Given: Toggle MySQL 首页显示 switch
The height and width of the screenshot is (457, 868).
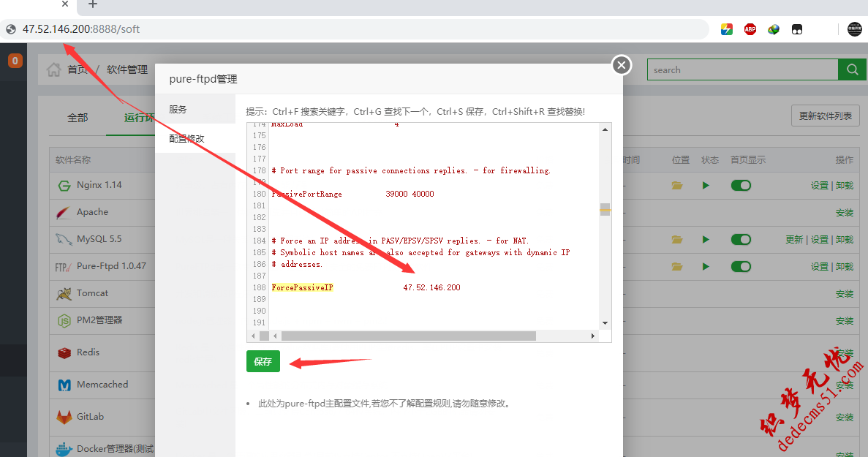Looking at the screenshot, I should click(x=741, y=240).
